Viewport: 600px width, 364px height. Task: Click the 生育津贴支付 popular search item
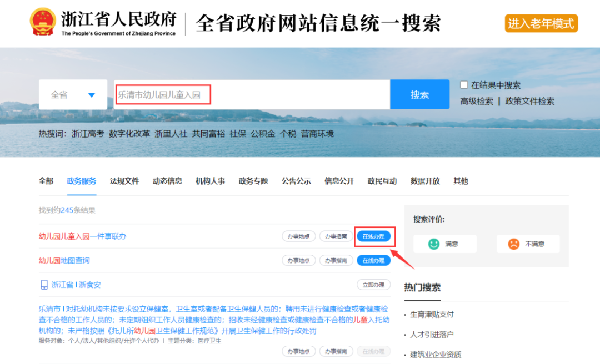point(432,314)
